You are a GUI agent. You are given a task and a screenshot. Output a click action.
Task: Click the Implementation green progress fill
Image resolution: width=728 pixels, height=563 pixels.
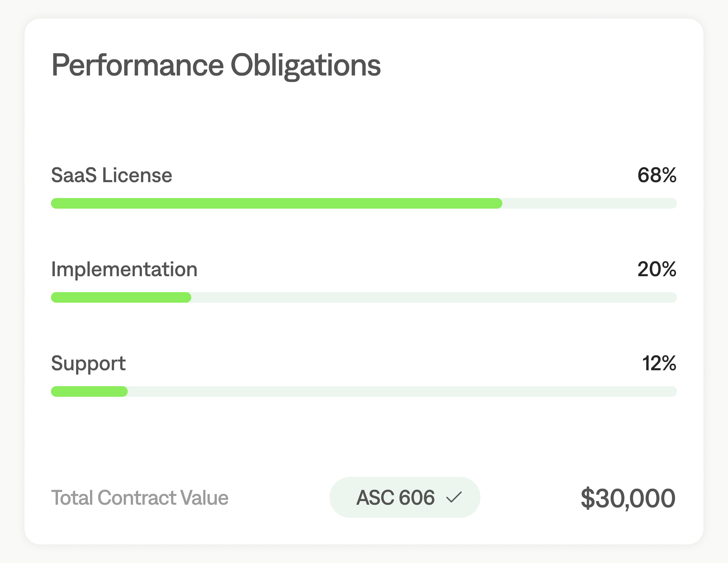pos(121,297)
